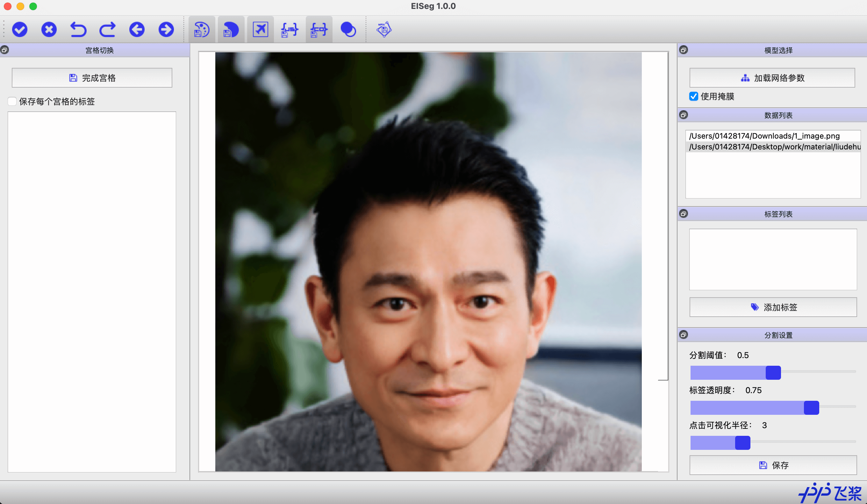This screenshot has width=867, height=504.
Task: Uncheck the 使用掩膜 checkbox
Action: pyautogui.click(x=694, y=96)
